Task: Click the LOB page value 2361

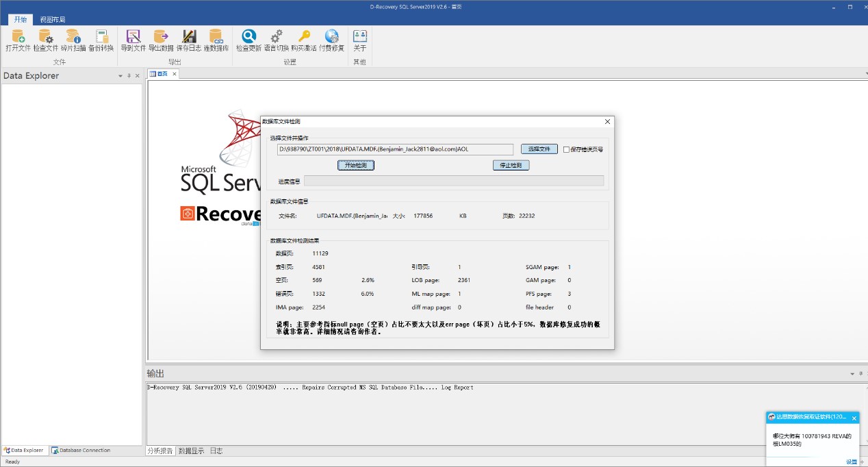Action: [464, 280]
